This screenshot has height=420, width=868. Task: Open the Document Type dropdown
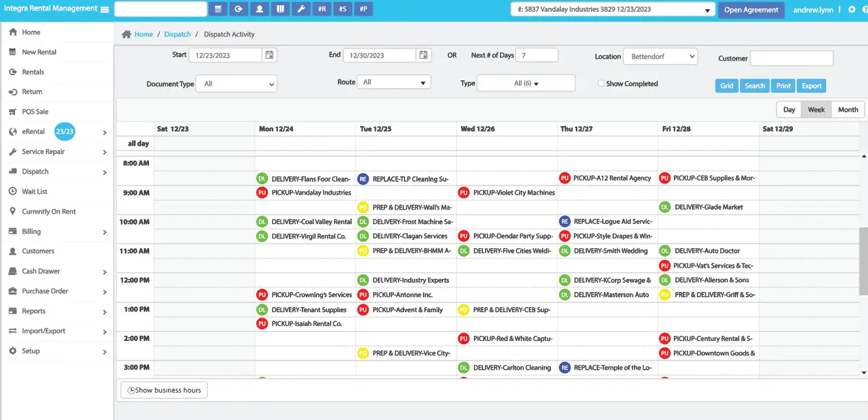(x=236, y=84)
